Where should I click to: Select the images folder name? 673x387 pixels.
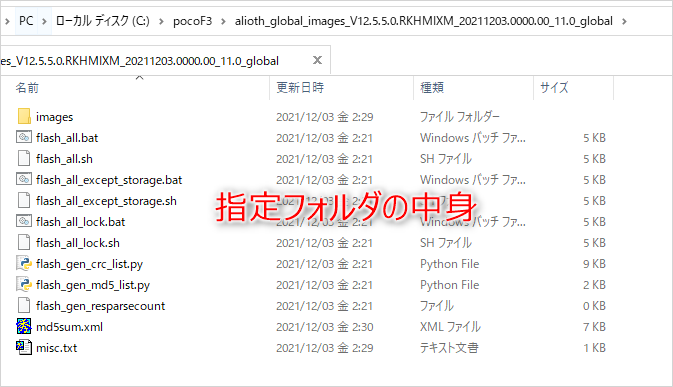point(55,117)
